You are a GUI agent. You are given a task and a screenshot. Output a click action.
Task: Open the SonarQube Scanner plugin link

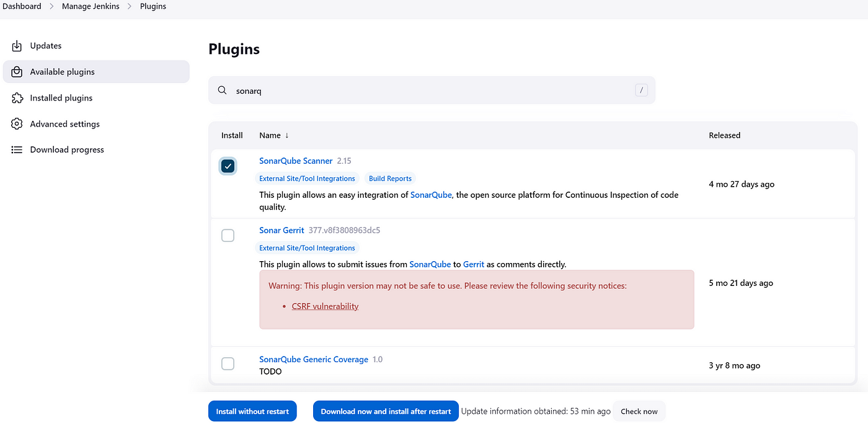click(x=296, y=161)
